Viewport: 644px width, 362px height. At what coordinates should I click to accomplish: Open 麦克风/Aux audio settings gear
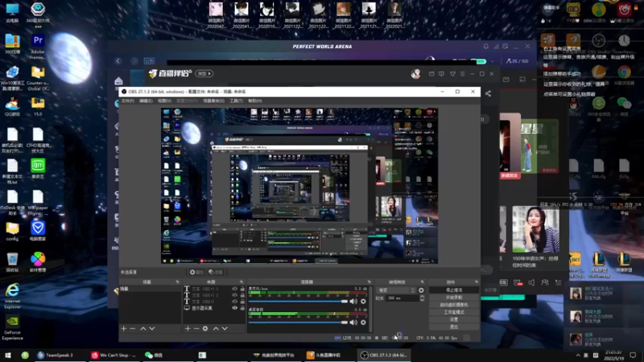tap(363, 302)
